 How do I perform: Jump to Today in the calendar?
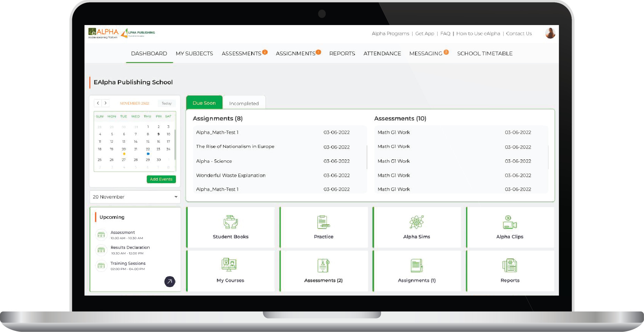pyautogui.click(x=166, y=103)
